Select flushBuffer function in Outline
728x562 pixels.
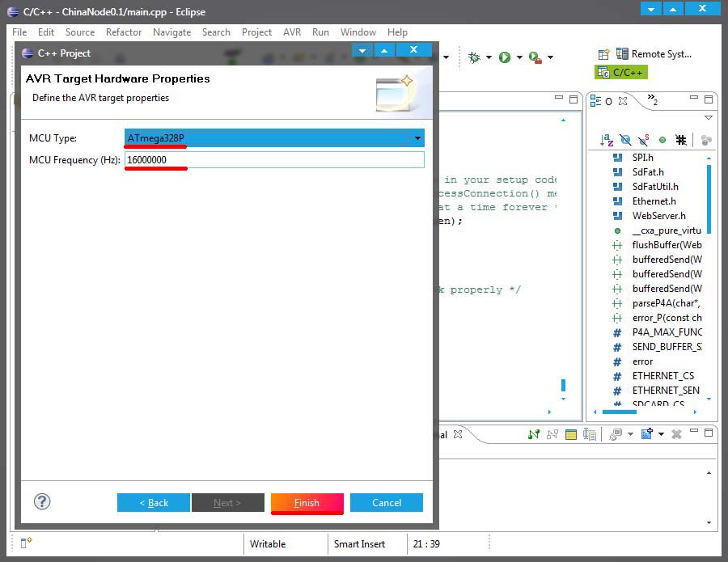667,244
